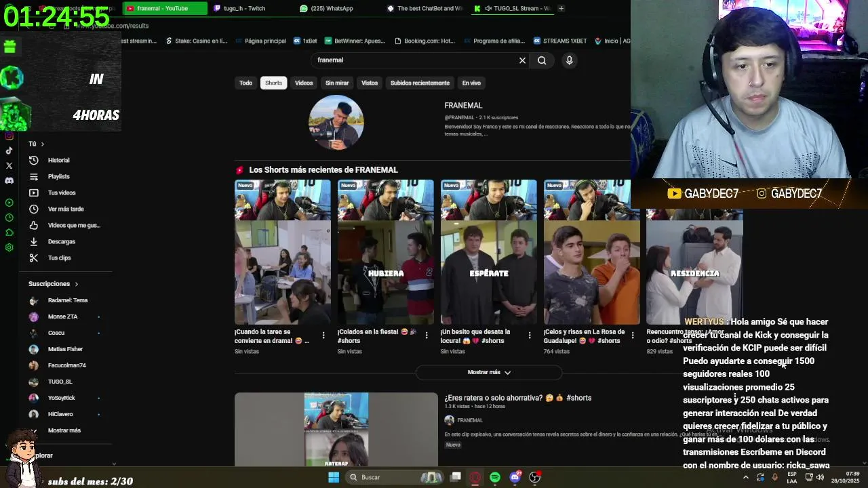Open Ver más tarde in the sidebar

pyautogui.click(x=66, y=209)
